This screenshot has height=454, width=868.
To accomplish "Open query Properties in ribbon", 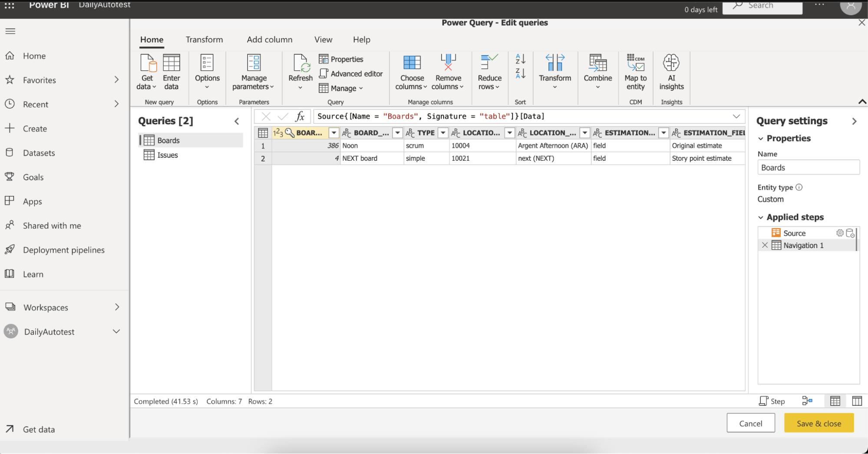I will [x=341, y=59].
